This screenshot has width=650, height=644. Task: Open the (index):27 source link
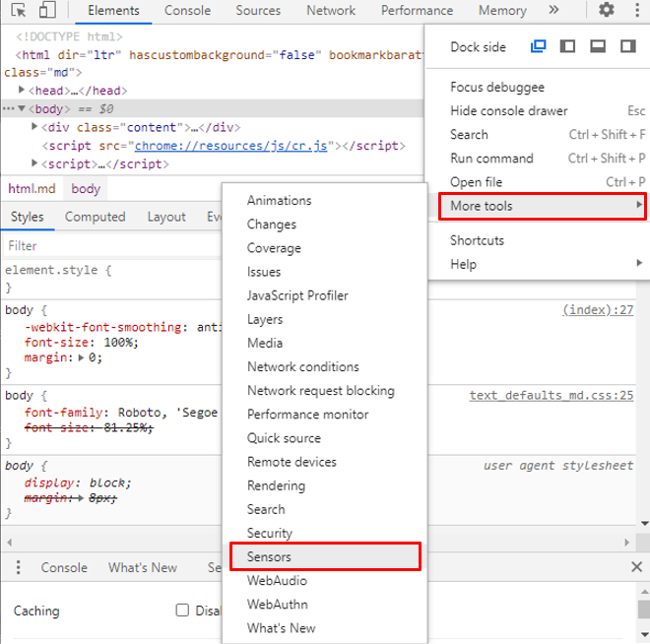coord(598,310)
